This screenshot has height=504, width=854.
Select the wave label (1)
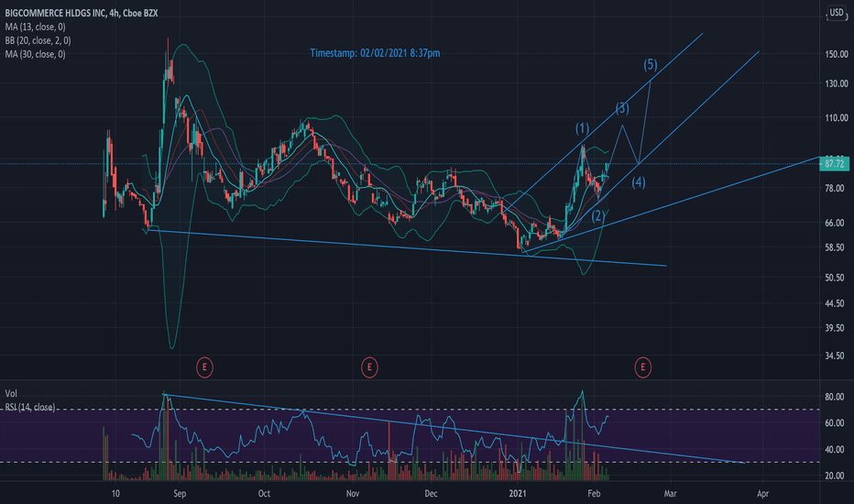582,128
